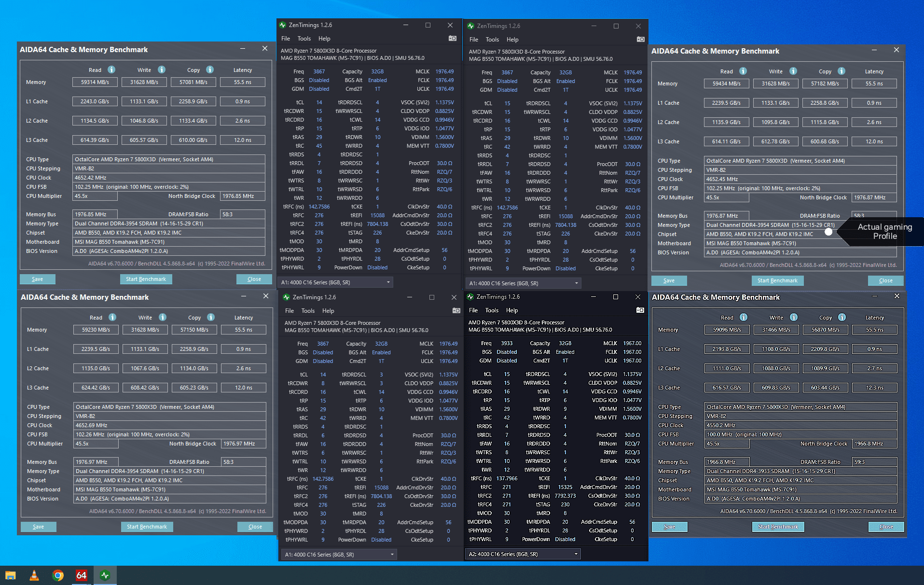Viewport: 924px width, 585px height.
Task: Open Tools menu in top-right ZenTimings window
Action: pyautogui.click(x=492, y=40)
